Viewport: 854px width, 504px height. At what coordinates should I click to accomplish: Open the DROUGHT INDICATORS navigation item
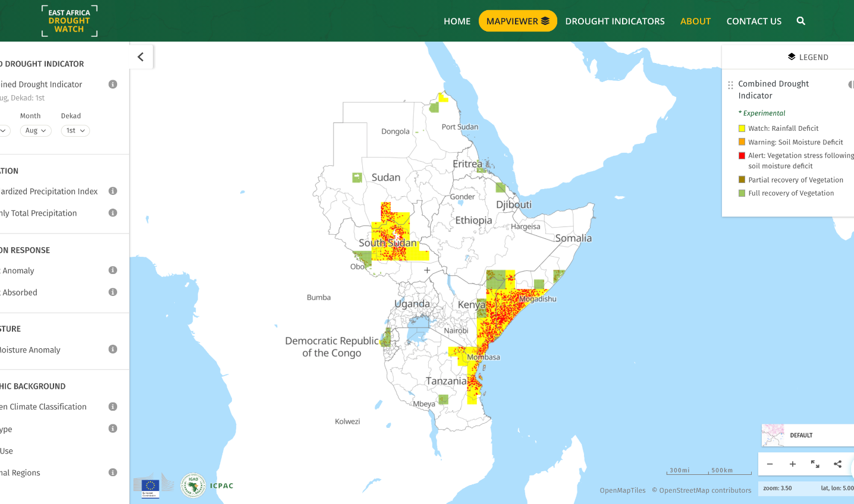pos(615,21)
